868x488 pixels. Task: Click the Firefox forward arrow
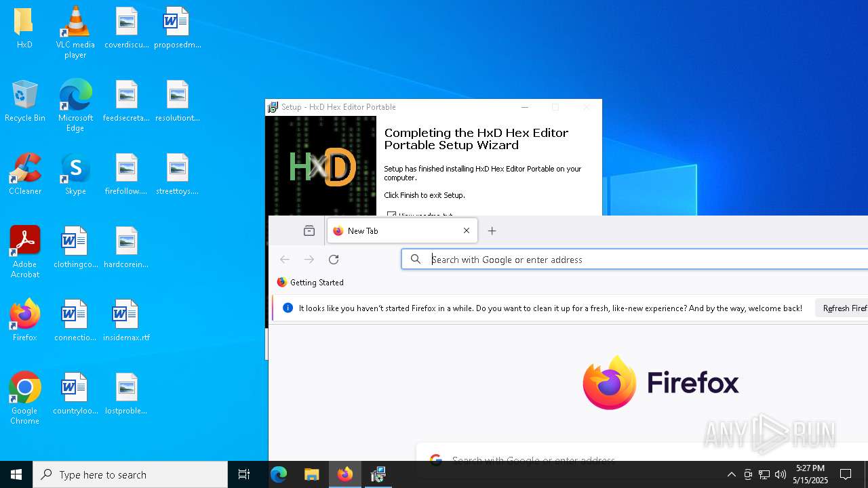pos(309,260)
